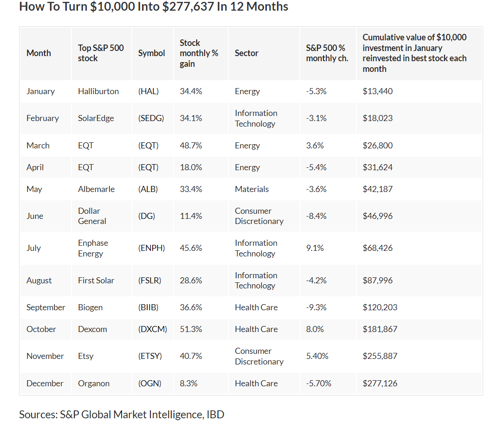504x428 pixels.
Task: Select the Halliburton cell
Action: point(98,91)
